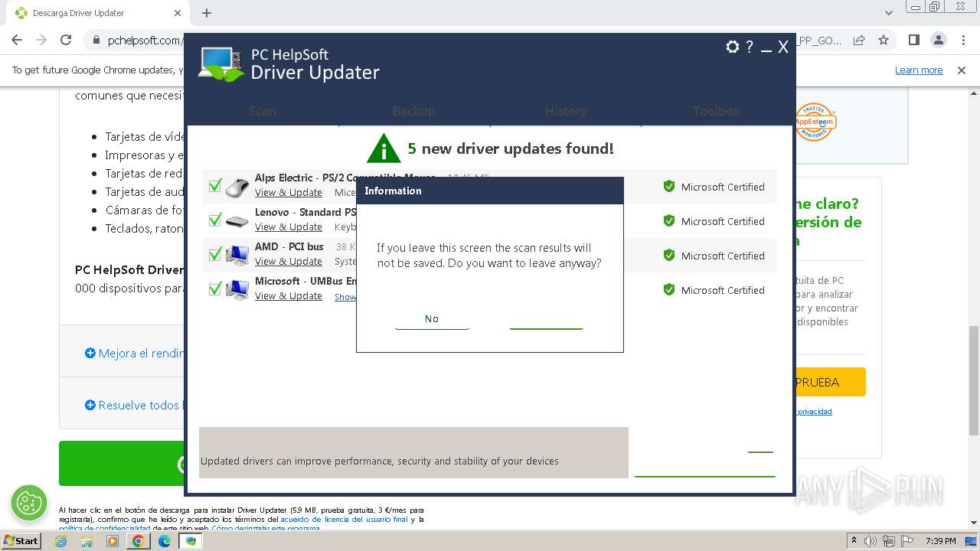Open cookie preferences round icon
The height and width of the screenshot is (551, 980).
[29, 503]
